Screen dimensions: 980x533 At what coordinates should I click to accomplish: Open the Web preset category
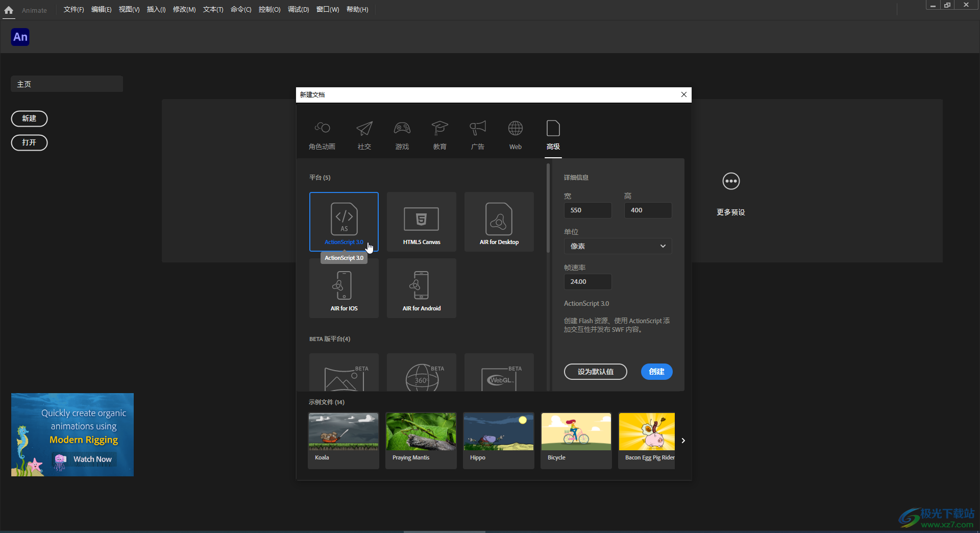tap(516, 135)
